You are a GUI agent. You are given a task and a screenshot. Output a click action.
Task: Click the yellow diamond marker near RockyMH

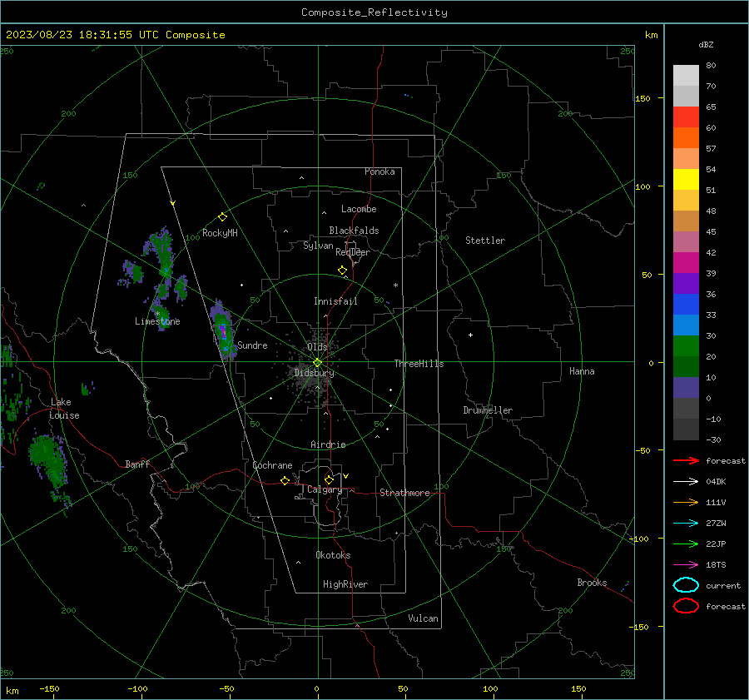(222, 217)
